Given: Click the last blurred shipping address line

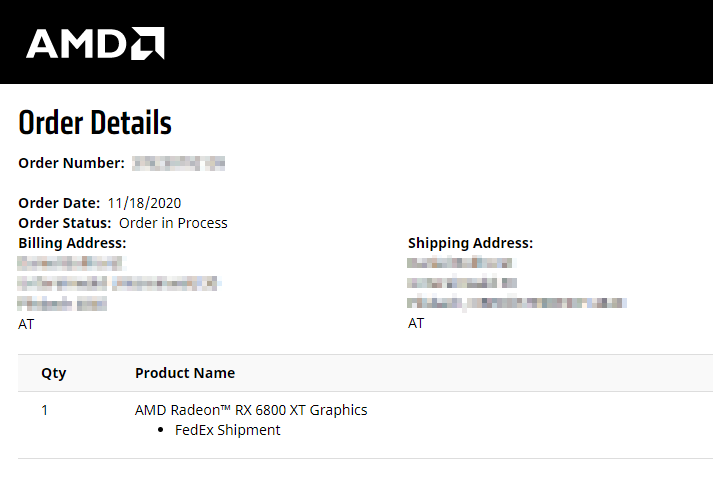Looking at the screenshot, I should pos(516,302).
